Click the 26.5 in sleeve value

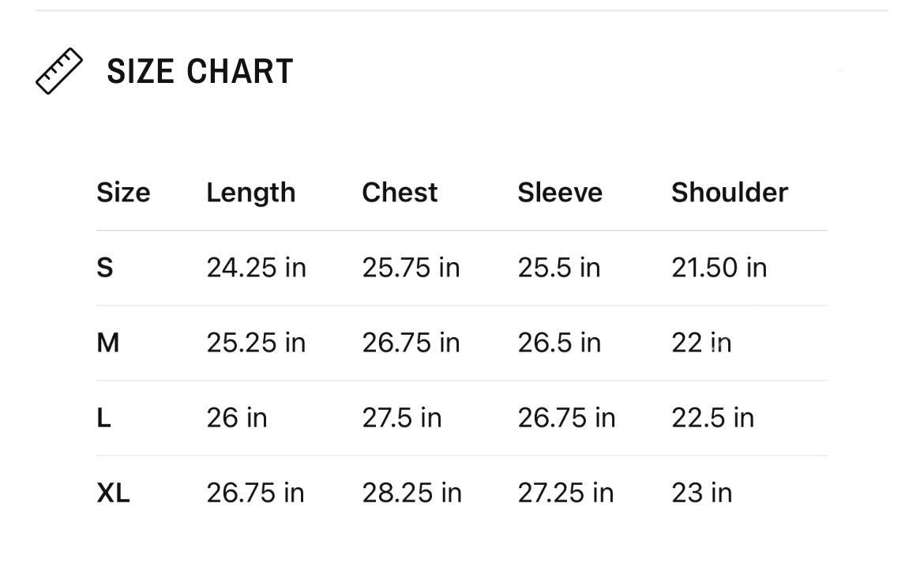pyautogui.click(x=559, y=343)
